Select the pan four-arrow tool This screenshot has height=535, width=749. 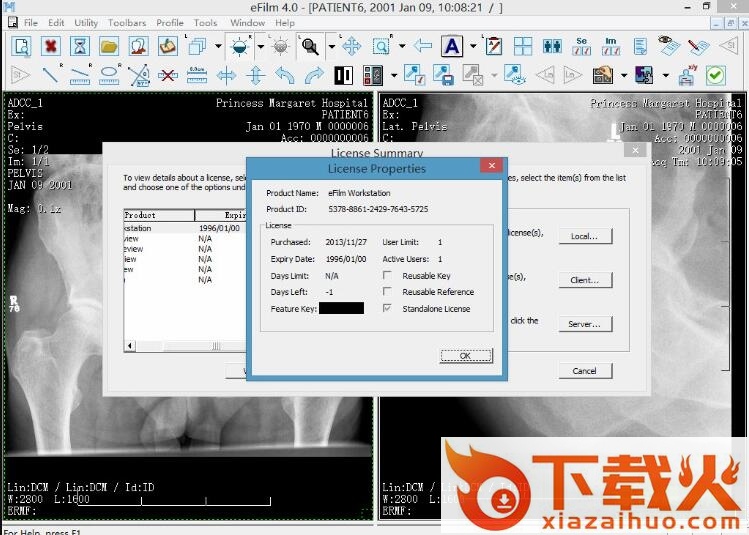[352, 46]
